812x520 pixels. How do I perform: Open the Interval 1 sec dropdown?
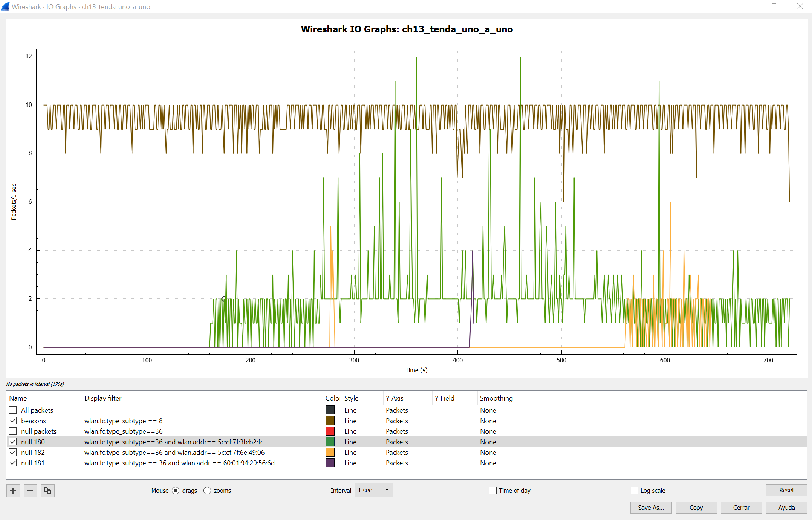point(374,490)
